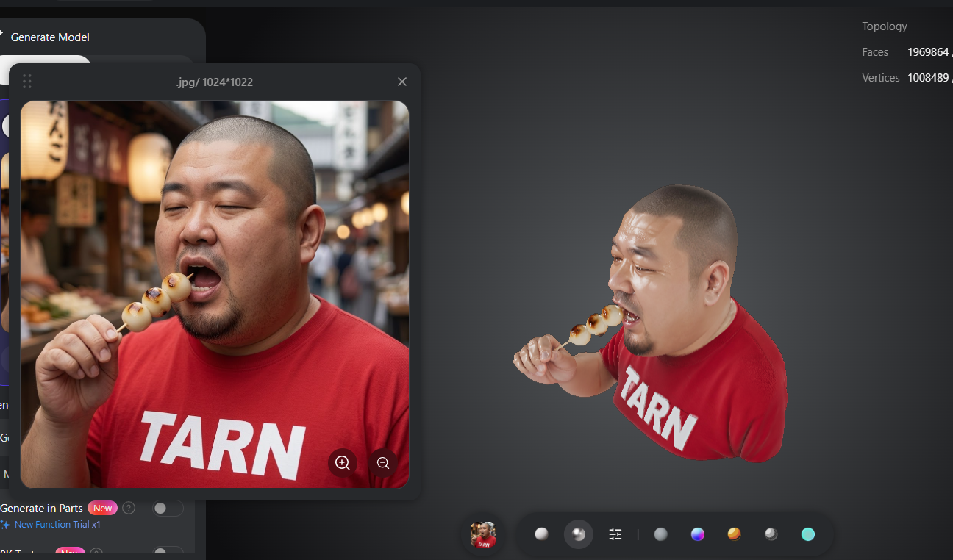Viewport: 953px width, 560px height.
Task: Open the reference image thumbnail in the bottom bar
Action: (x=484, y=534)
